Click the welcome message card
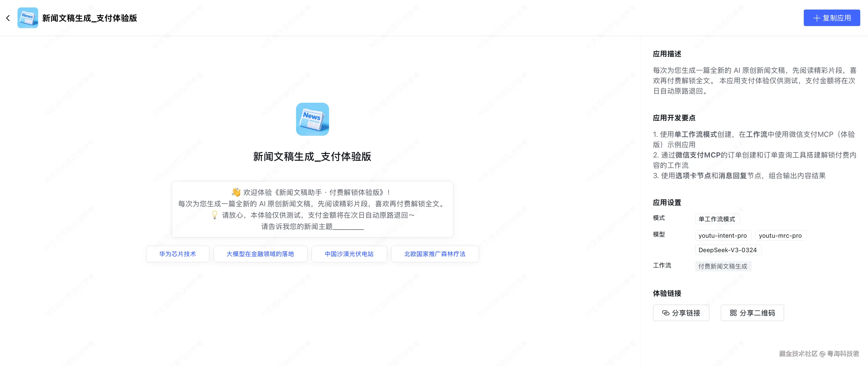Viewport: 868px width, 366px height. click(x=312, y=210)
